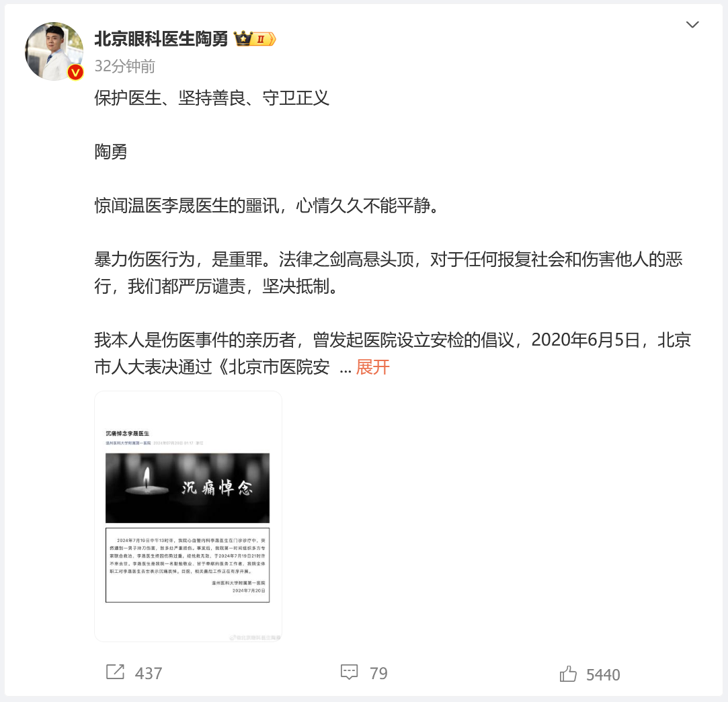Like the post with thumbs-up icon
This screenshot has width=728, height=702.
(x=568, y=674)
